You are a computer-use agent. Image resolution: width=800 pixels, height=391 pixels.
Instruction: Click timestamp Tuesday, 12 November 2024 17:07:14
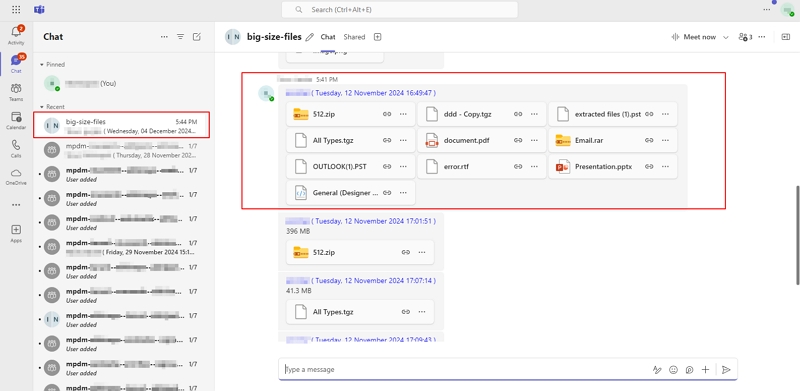[x=373, y=281]
